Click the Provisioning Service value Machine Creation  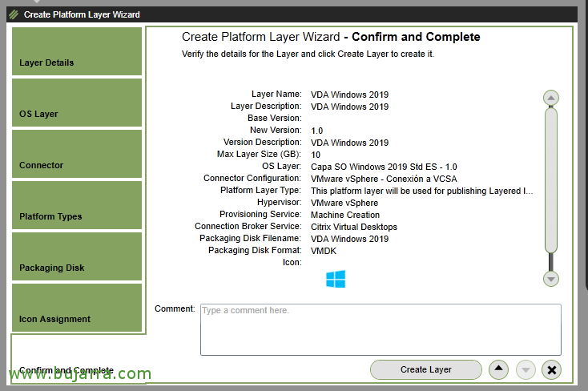(x=345, y=215)
